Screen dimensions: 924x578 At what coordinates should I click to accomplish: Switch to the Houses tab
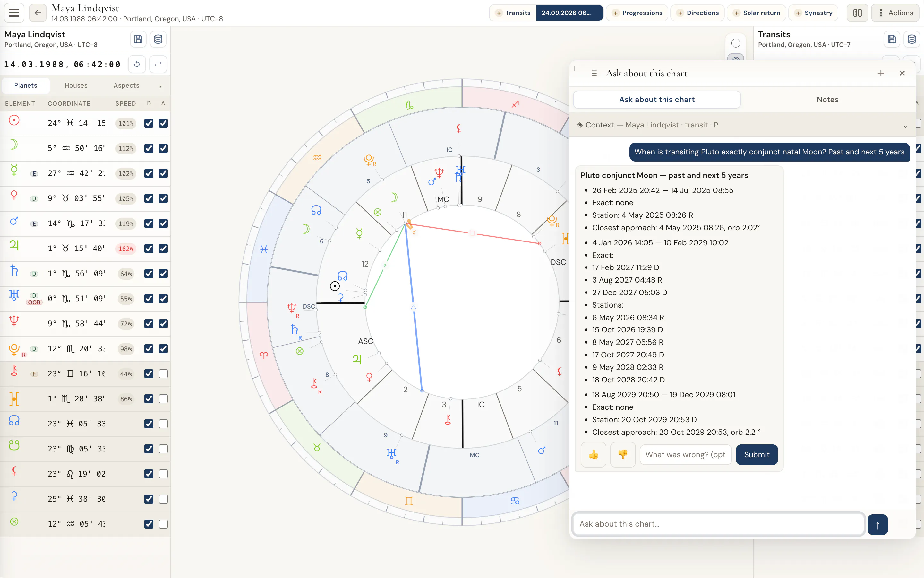pos(76,86)
